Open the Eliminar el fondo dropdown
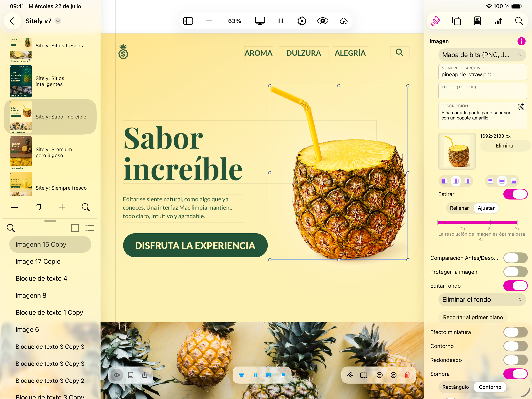 [x=482, y=299]
